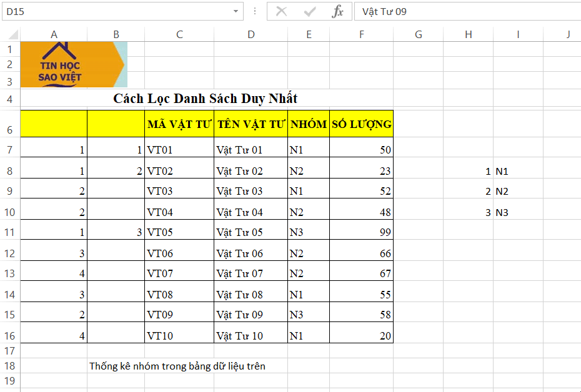This screenshot has height=392, width=581.
Task: Select row 17 header
Action: click(x=10, y=351)
